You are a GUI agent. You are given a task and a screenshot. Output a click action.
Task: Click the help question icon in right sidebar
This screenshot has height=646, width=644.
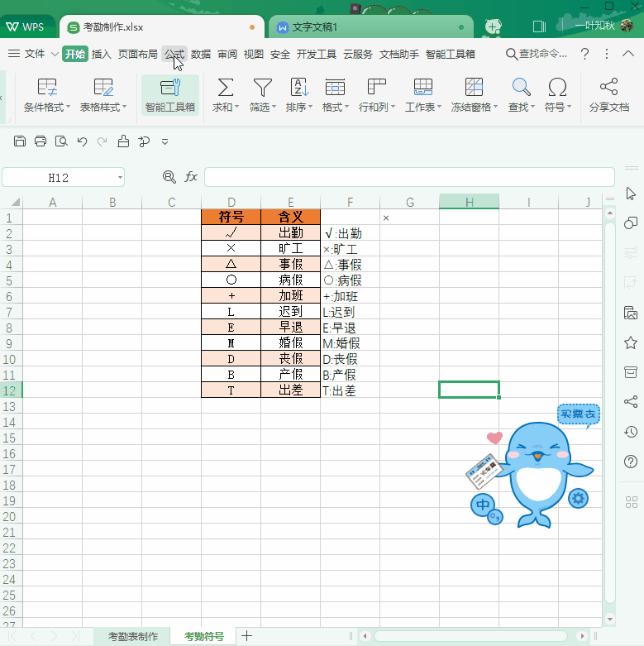[631, 462]
